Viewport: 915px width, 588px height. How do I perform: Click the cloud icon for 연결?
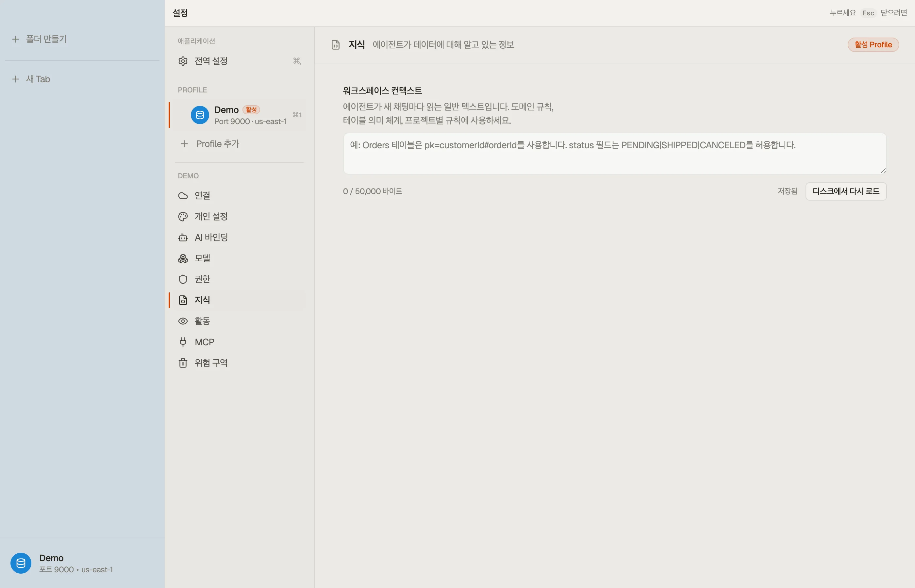point(183,196)
